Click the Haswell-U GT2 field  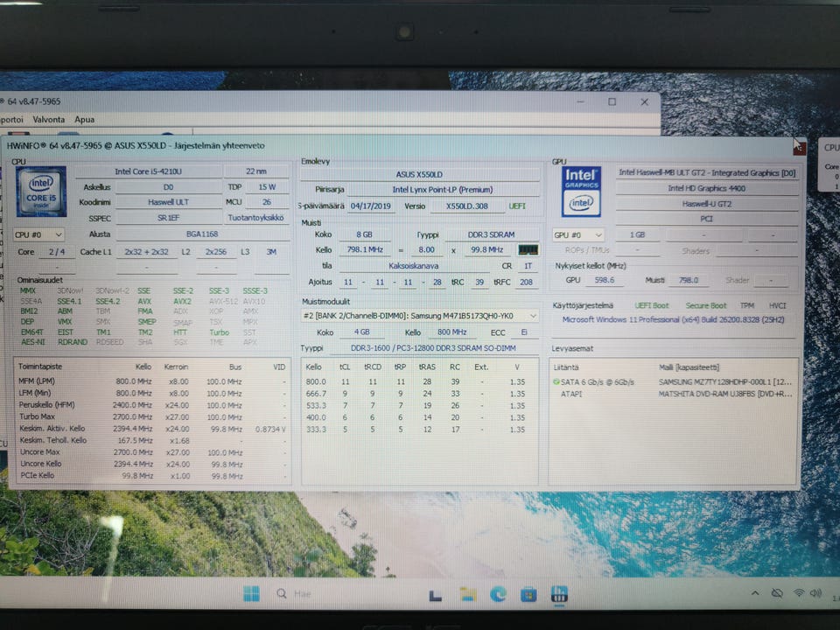[707, 204]
